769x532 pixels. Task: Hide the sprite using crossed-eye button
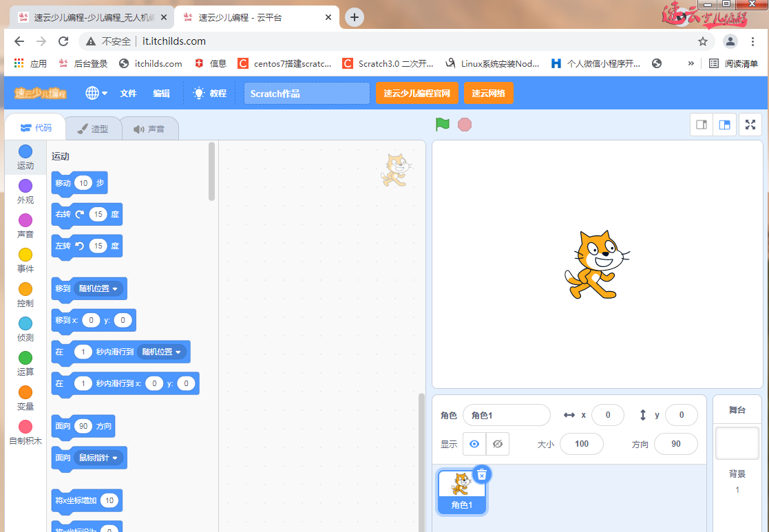click(497, 444)
